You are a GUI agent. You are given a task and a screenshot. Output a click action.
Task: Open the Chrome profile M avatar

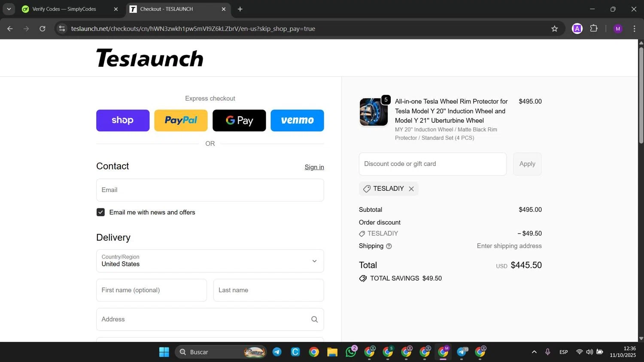tap(618, 29)
